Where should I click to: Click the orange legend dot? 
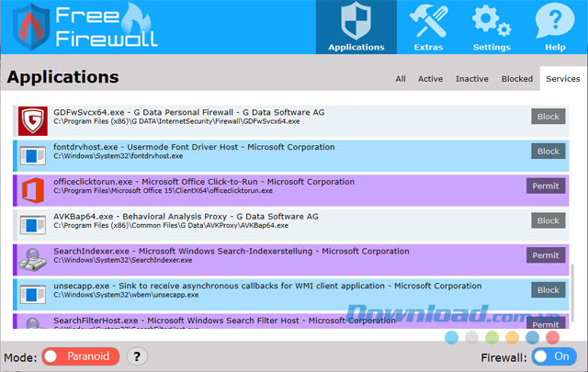[x=513, y=337]
